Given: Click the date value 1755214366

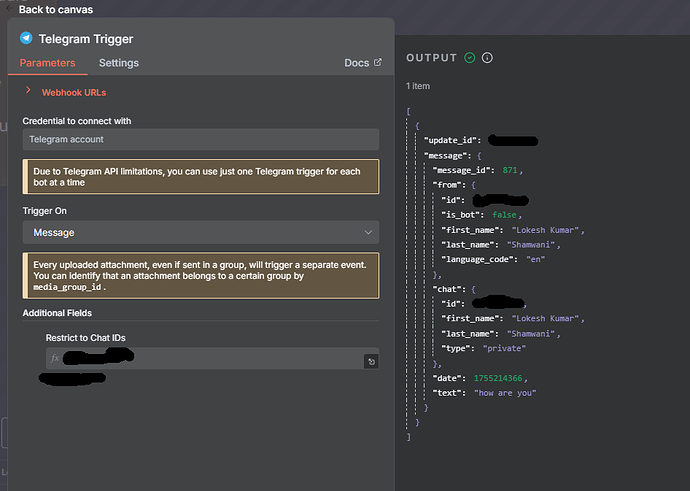Looking at the screenshot, I should point(498,378).
